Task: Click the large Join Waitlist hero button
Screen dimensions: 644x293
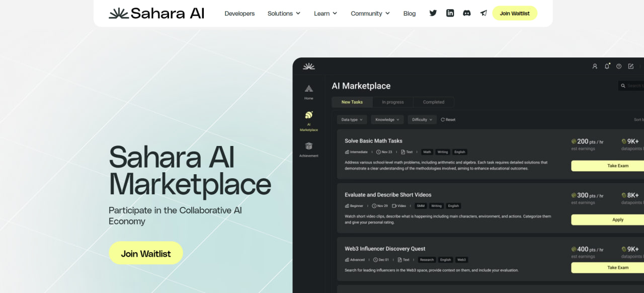Action: (146, 253)
